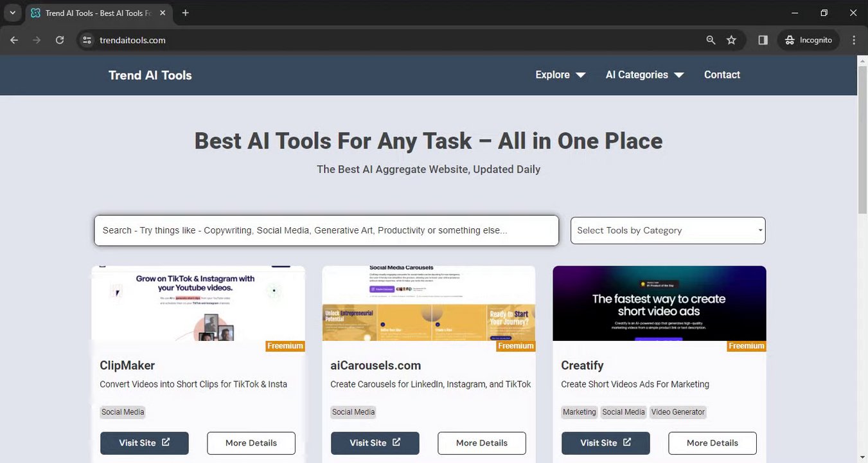
Task: Minimize the browser window
Action: coord(795,13)
